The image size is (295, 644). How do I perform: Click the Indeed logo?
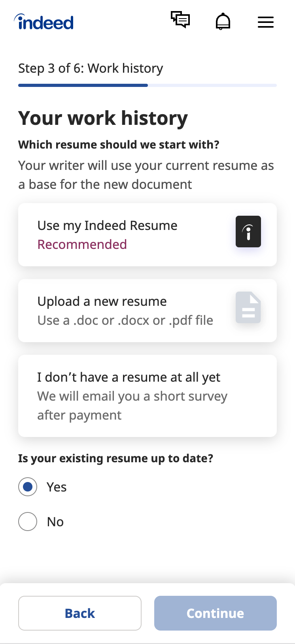[44, 22]
